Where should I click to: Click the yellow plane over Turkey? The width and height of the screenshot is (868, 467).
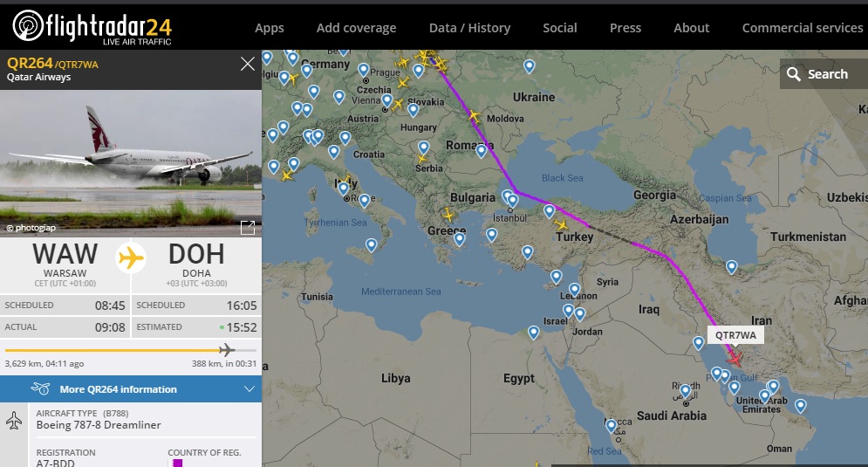point(561,225)
